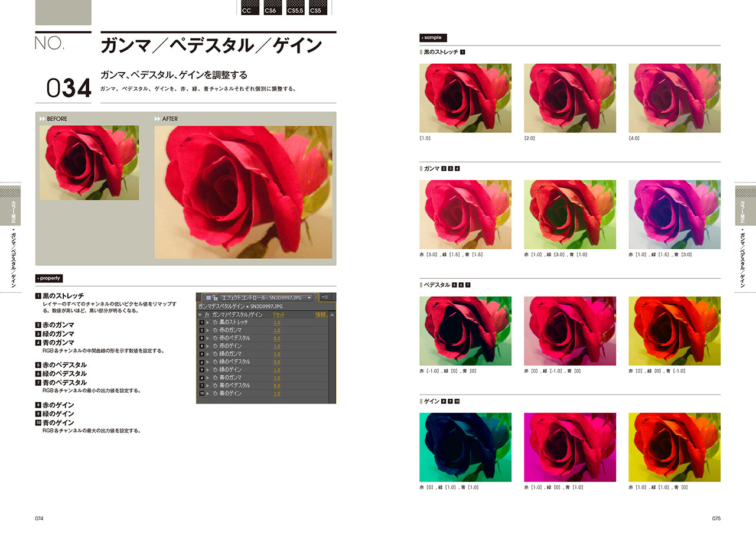Toggle stopwatch for 赤のガンマ
The image size is (756, 534).
pos(216,330)
